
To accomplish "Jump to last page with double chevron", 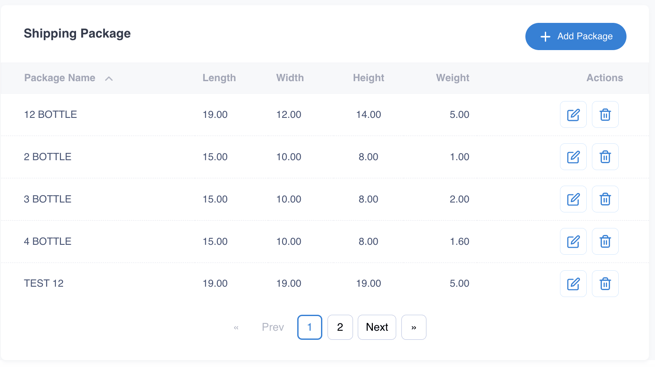I will 414,327.
